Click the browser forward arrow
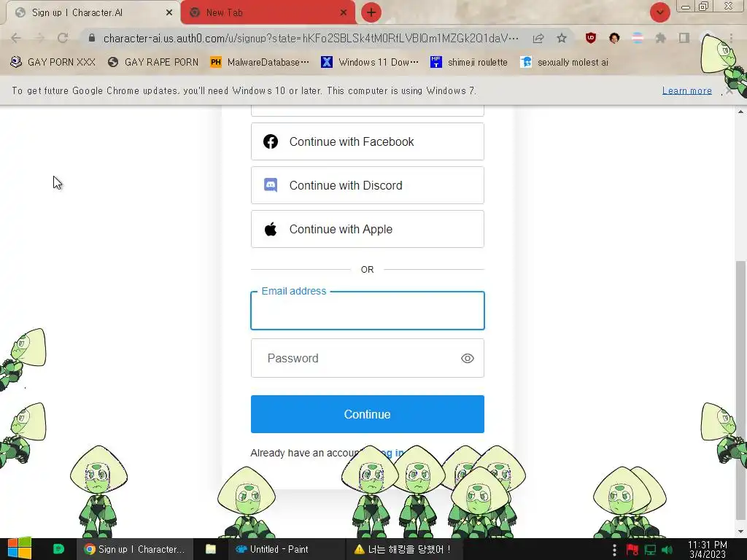The height and width of the screenshot is (560, 747). click(39, 38)
